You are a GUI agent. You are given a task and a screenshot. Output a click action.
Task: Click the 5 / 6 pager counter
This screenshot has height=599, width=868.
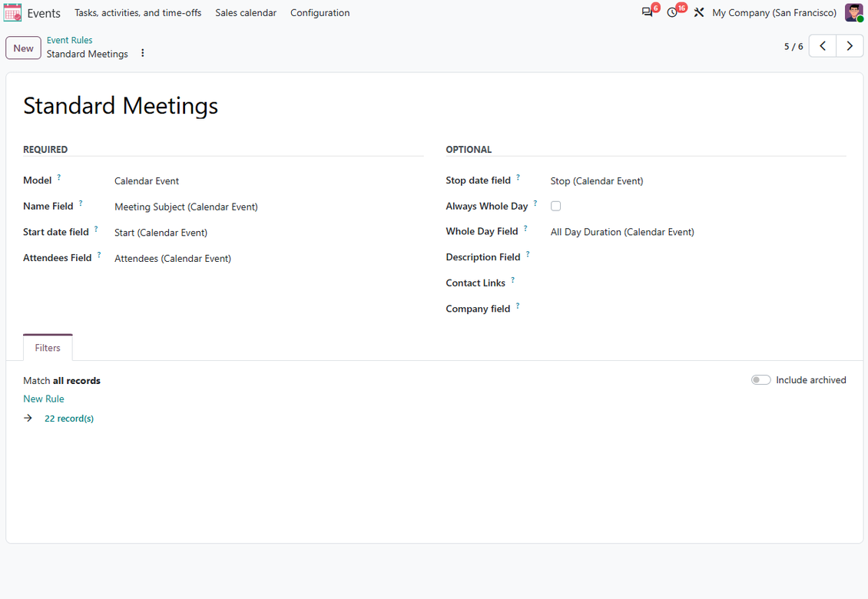(x=793, y=47)
